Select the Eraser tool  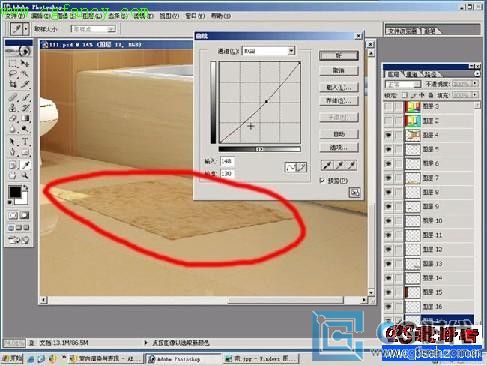(13, 118)
